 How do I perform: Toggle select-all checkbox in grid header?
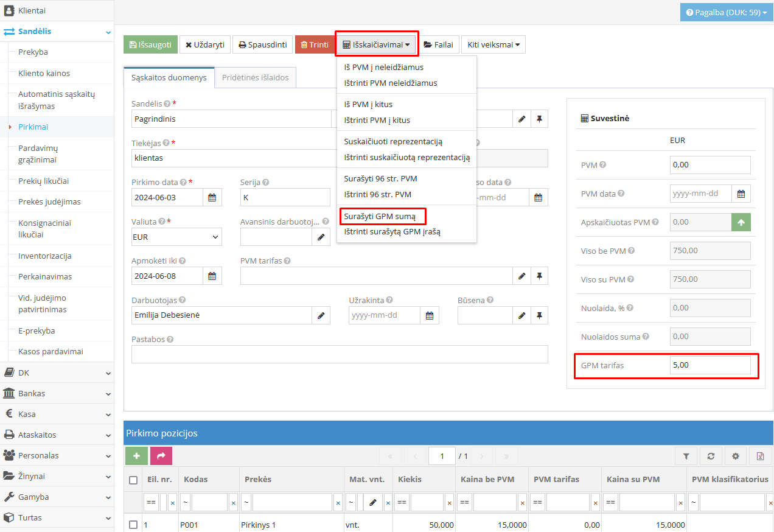pyautogui.click(x=133, y=480)
